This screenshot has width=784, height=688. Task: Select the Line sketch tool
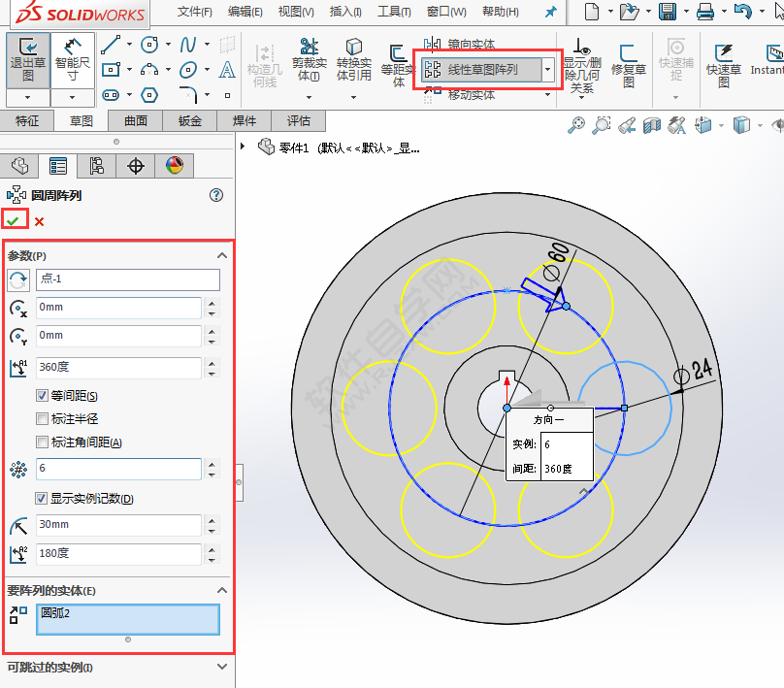pos(111,45)
